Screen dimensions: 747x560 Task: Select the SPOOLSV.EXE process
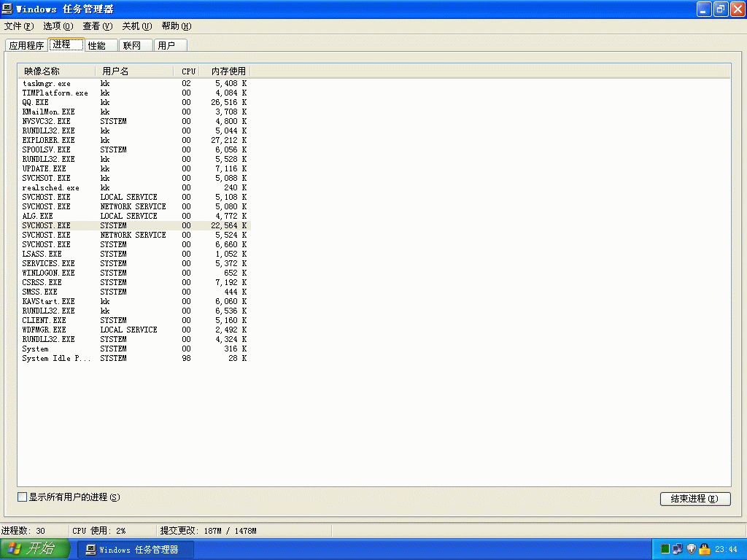coord(134,149)
